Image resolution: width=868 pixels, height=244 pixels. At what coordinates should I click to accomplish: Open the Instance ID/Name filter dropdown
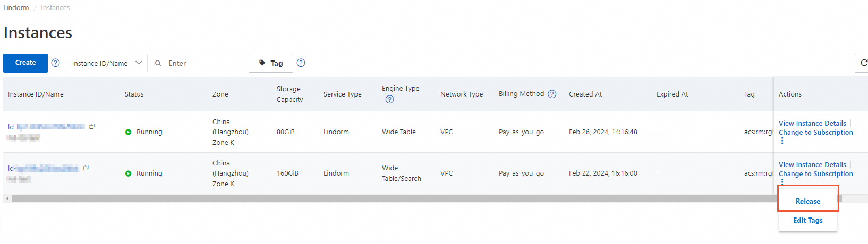point(106,63)
